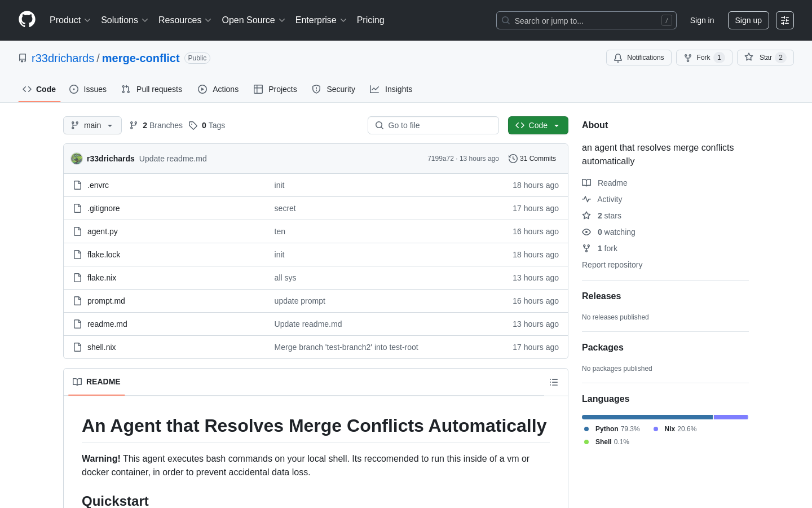Viewport: 812px width, 508px height.
Task: Click the Notifications button
Action: click(x=639, y=58)
